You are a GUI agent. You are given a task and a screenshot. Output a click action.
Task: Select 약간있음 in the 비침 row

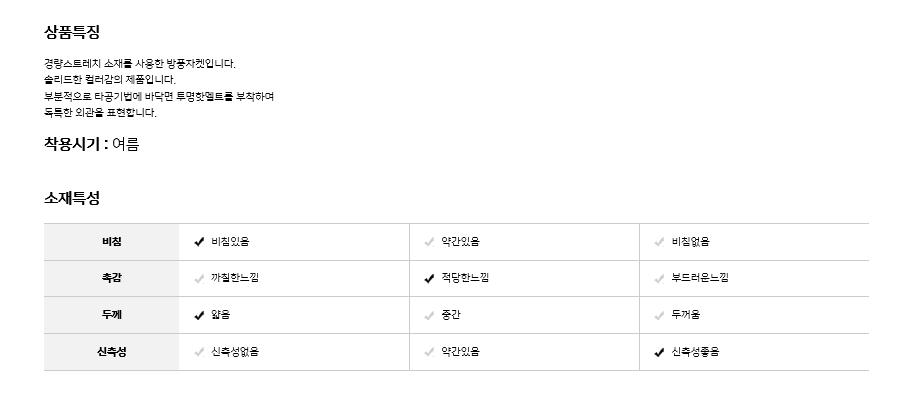coord(429,242)
